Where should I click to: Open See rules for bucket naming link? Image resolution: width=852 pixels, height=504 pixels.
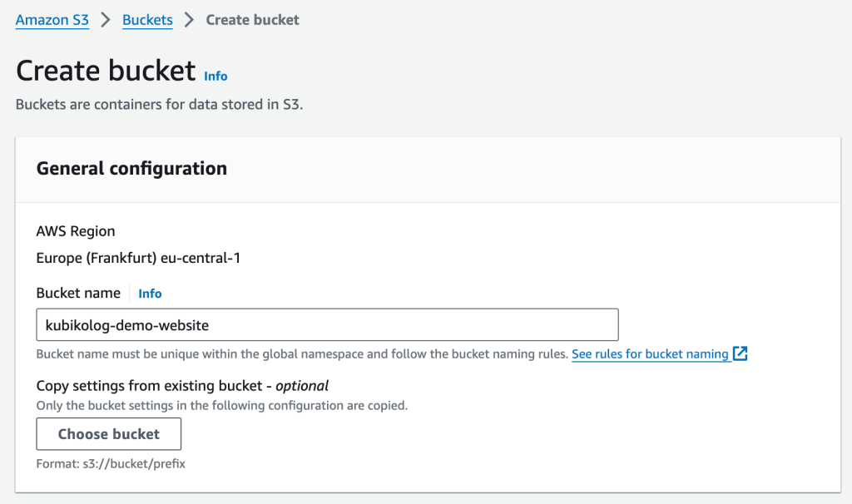click(x=650, y=353)
